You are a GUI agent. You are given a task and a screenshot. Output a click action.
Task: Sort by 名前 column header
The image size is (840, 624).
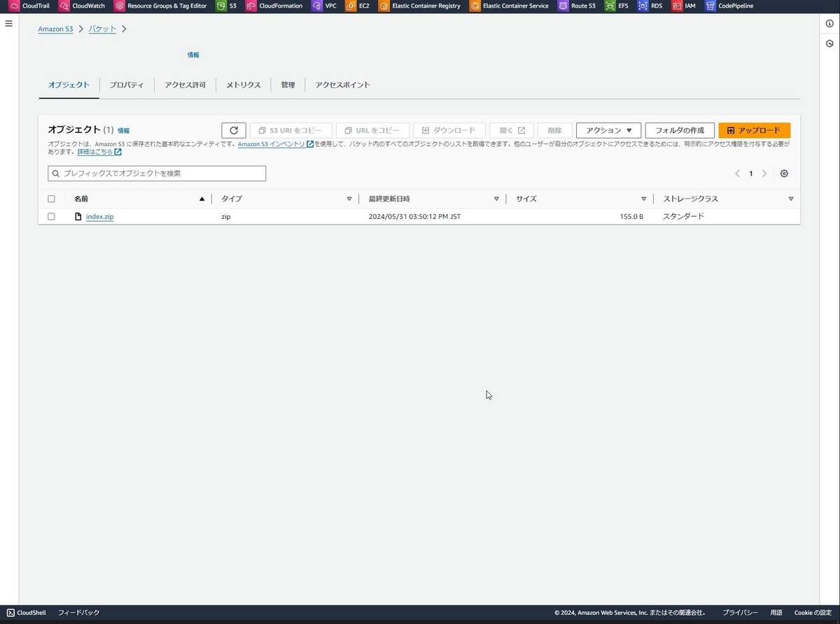82,198
